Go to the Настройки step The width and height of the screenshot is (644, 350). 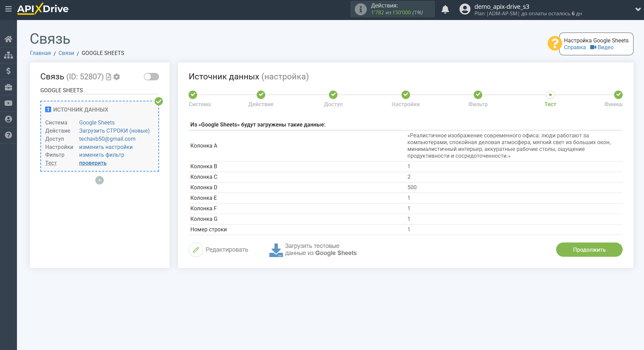406,95
